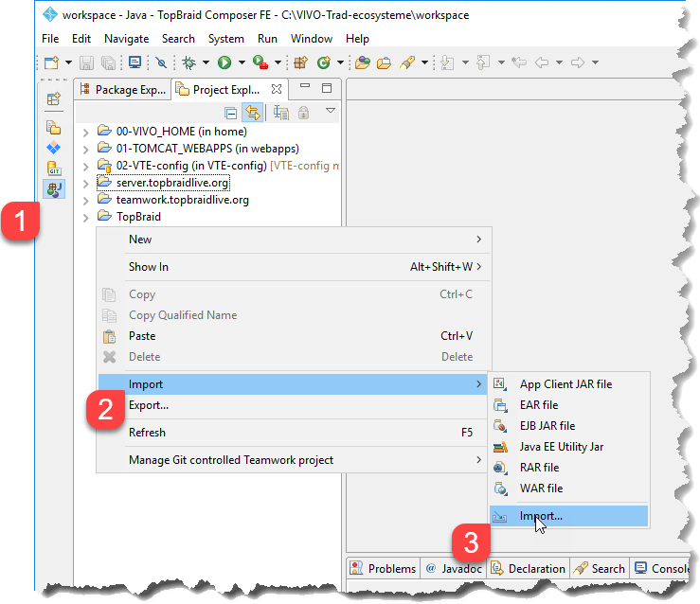
Task: Click the New Java Package icon
Action: coord(300,62)
